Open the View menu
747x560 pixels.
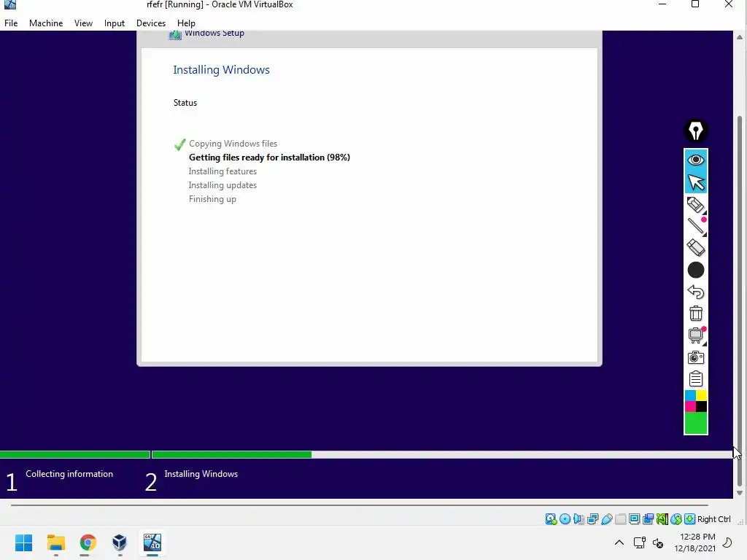point(83,23)
